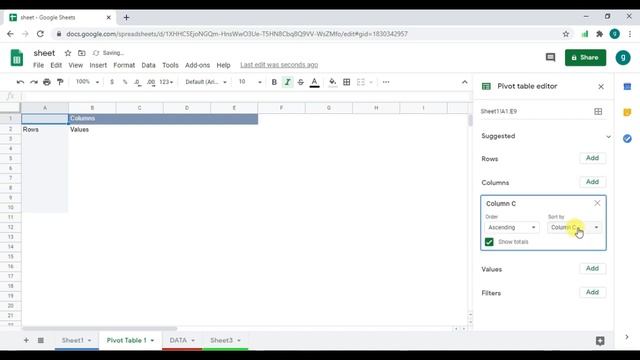
Task: Open the Data menu
Action: point(148,65)
